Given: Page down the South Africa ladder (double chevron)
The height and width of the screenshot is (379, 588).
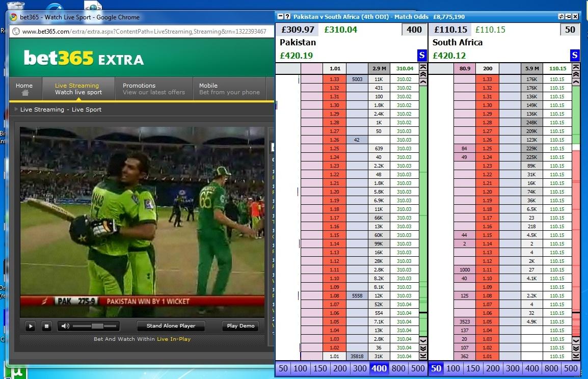Looking at the screenshot, I should coord(576,348).
